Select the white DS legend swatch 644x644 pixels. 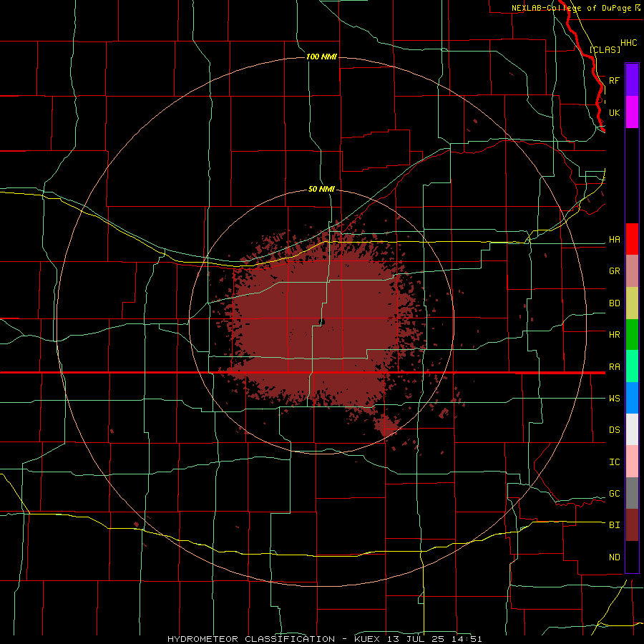tap(632, 429)
